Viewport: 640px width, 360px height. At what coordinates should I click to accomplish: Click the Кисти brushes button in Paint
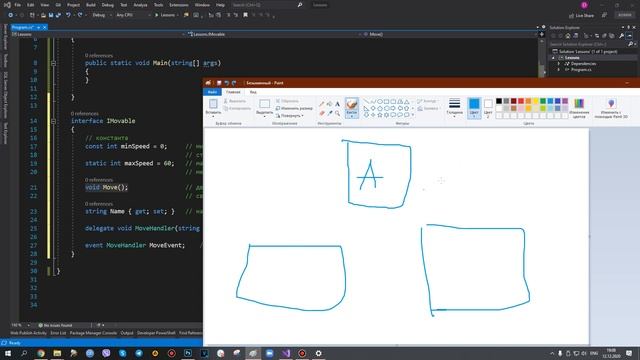pyautogui.click(x=351, y=108)
